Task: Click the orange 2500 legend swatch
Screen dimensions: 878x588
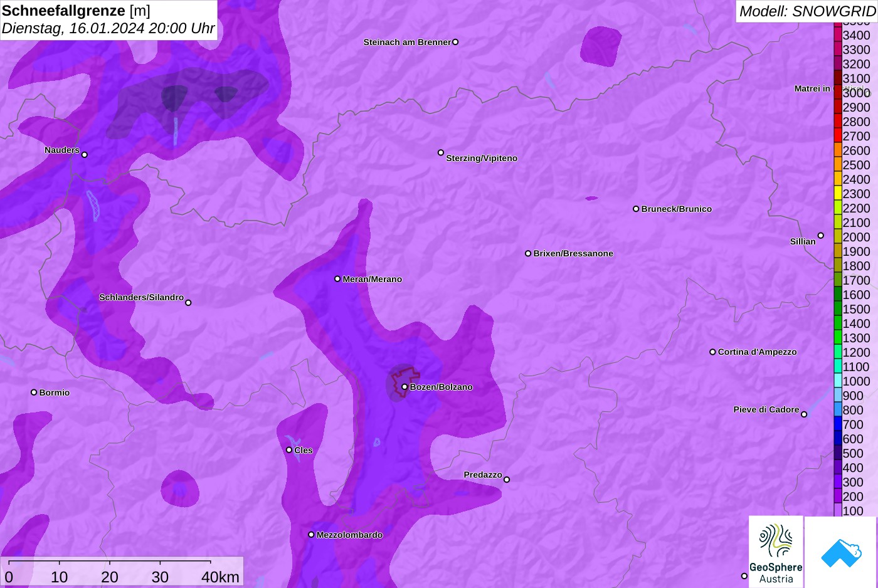Action: pyautogui.click(x=838, y=165)
